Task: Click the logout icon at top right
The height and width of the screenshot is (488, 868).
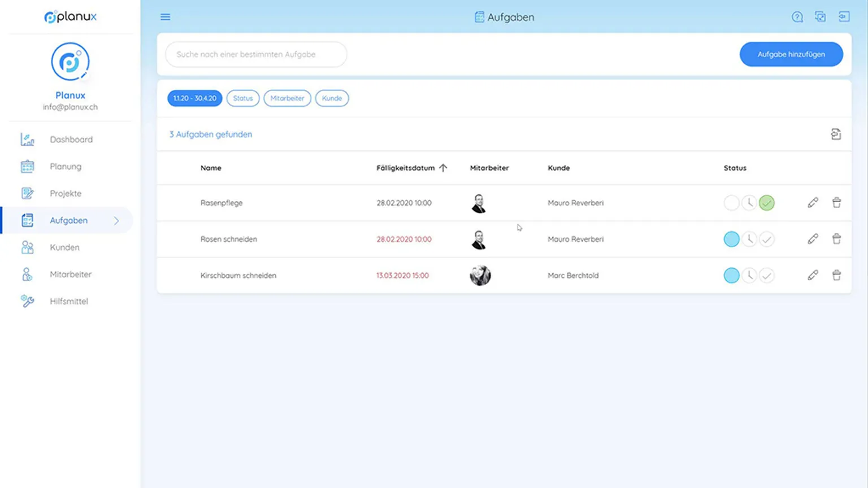Action: (x=844, y=17)
